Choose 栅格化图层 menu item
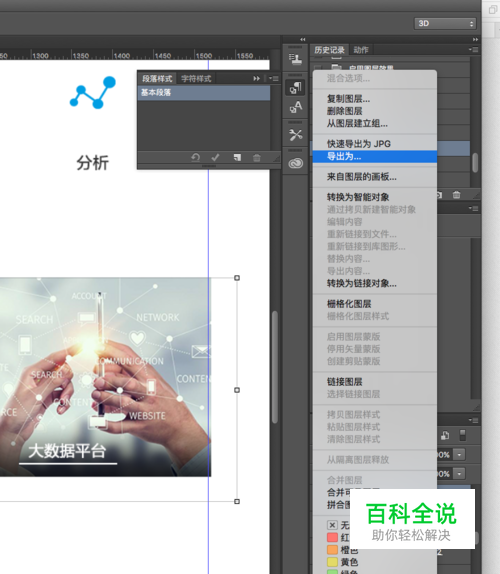The image size is (500, 574). (x=375, y=304)
